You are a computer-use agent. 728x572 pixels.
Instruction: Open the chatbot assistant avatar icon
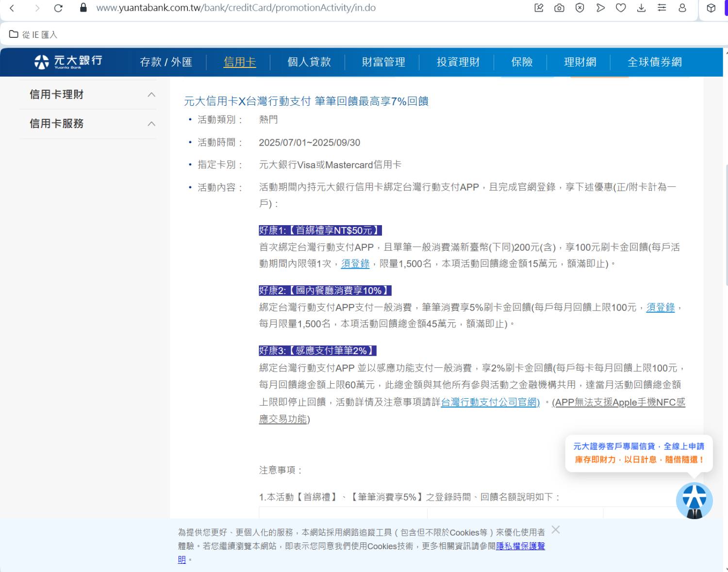694,501
